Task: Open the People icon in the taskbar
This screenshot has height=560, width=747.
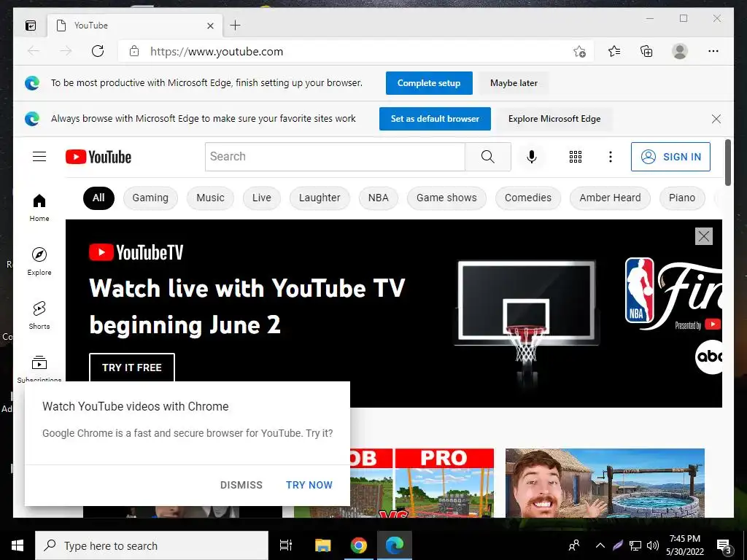Action: click(574, 545)
